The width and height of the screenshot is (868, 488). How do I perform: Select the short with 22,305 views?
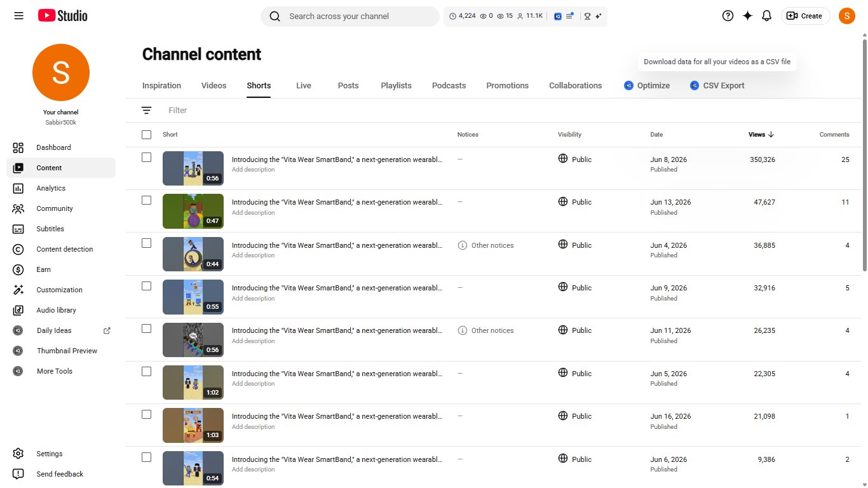tap(147, 372)
